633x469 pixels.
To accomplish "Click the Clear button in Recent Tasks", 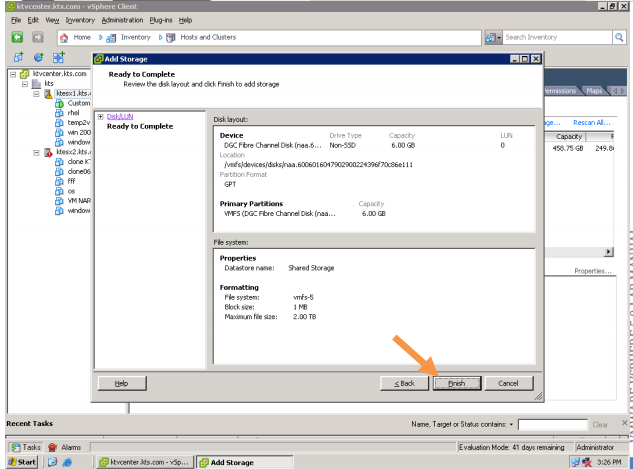I will (600, 425).
